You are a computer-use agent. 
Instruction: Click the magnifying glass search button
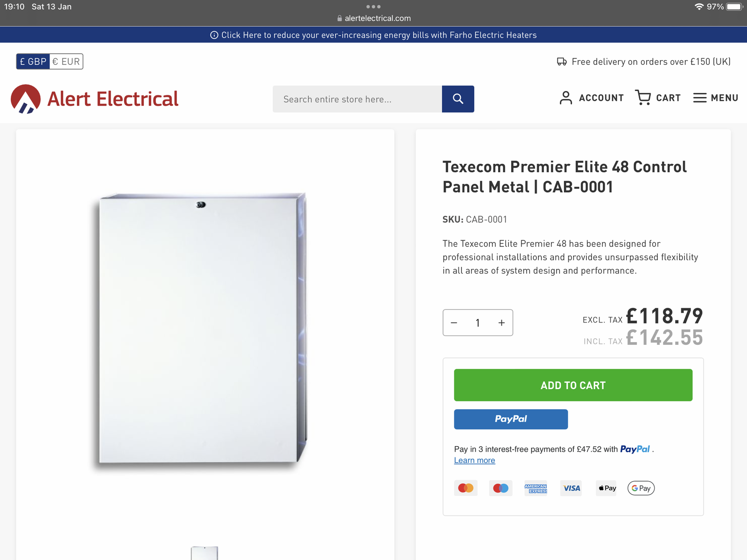pos(458,99)
